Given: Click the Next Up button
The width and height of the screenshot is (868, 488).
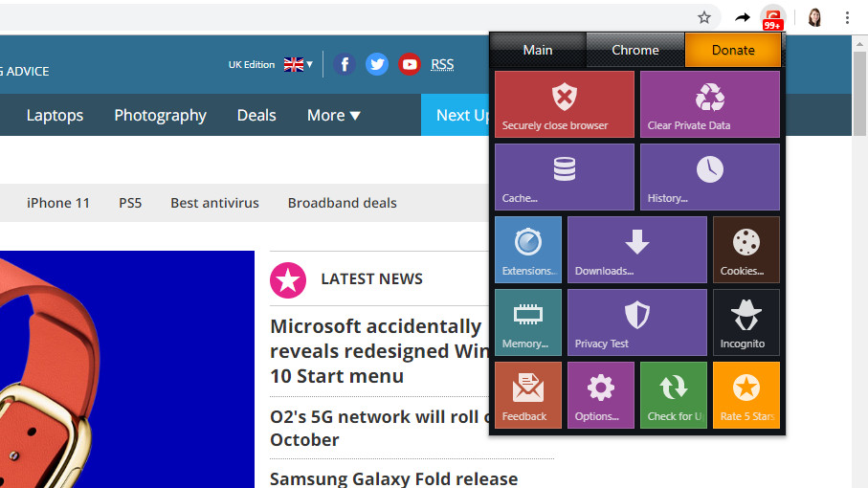Looking at the screenshot, I should point(456,115).
